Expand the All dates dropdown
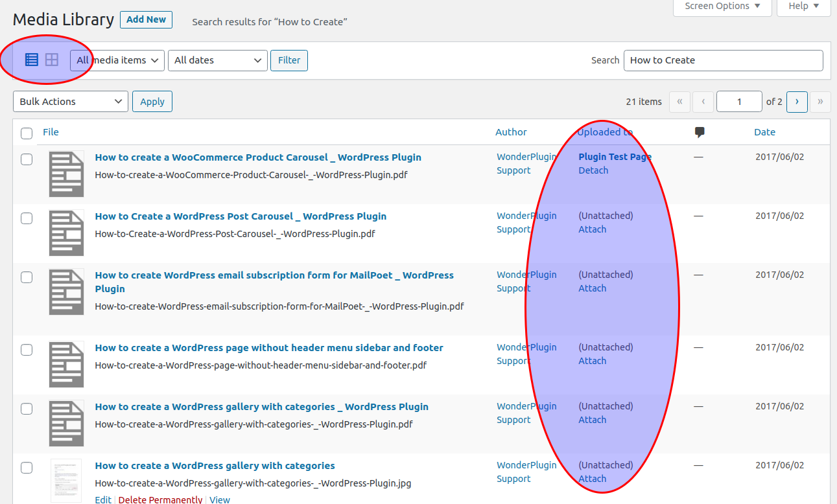Screen dimensions: 837x504 click(218, 60)
